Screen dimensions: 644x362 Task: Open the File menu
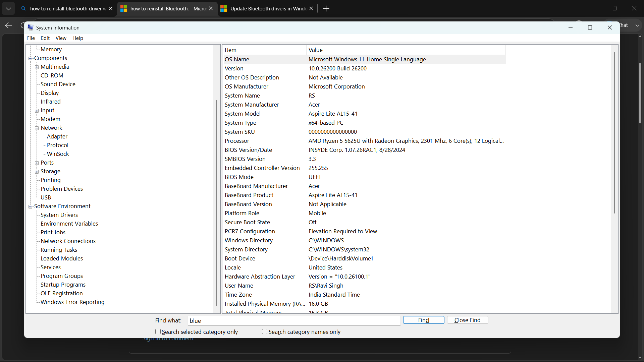31,38
